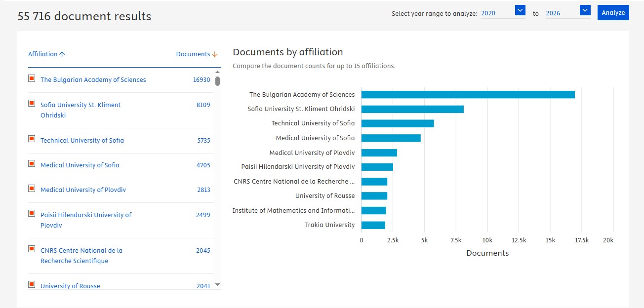Screen dimensions: 644x308
Task: Toggle Medical University of Plovdiv checkbox
Action: 32,188
